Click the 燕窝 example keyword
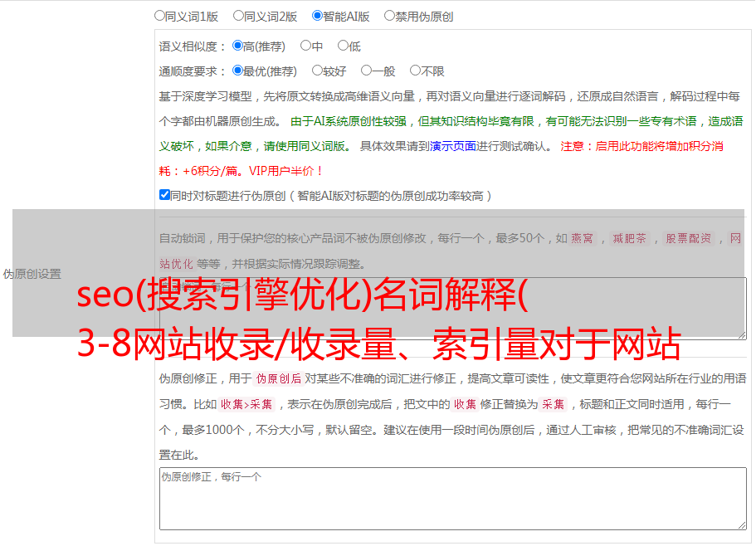Screen dimensions: 756x546 tap(582, 238)
